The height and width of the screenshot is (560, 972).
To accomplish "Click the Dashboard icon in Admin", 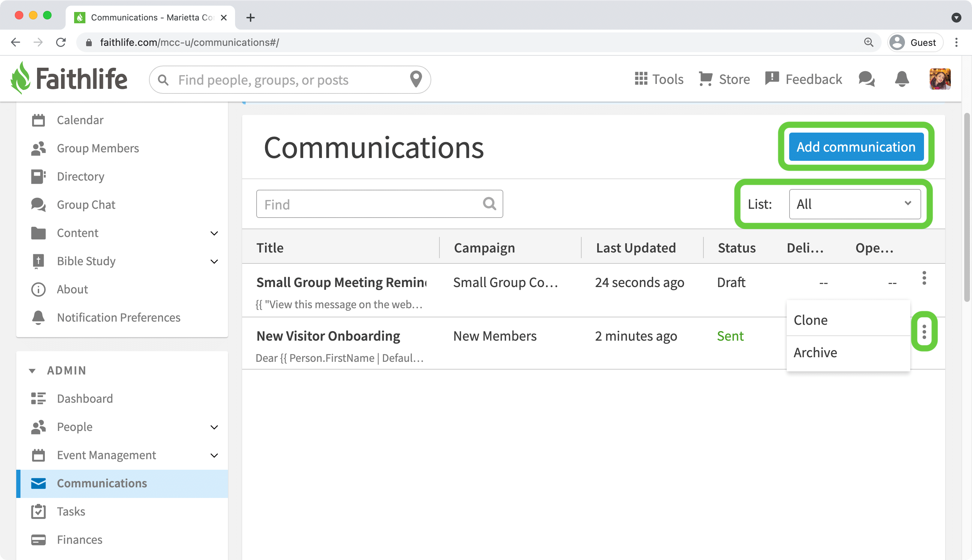I will 38,398.
